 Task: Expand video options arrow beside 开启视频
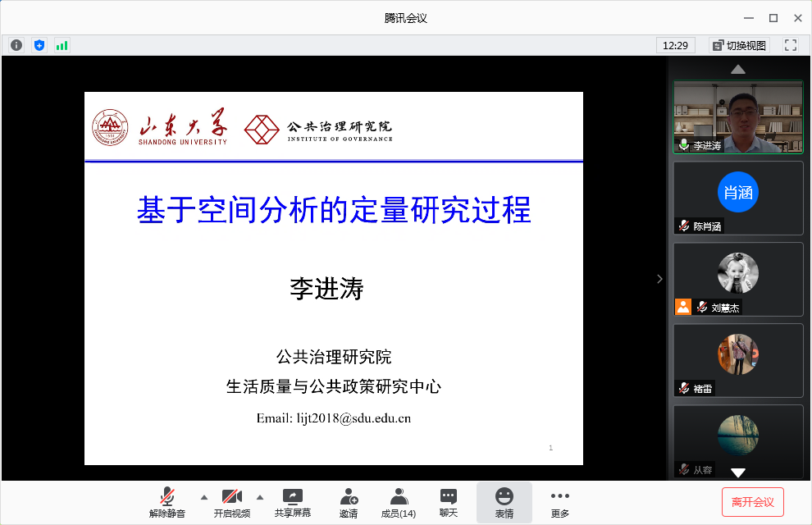[260, 496]
